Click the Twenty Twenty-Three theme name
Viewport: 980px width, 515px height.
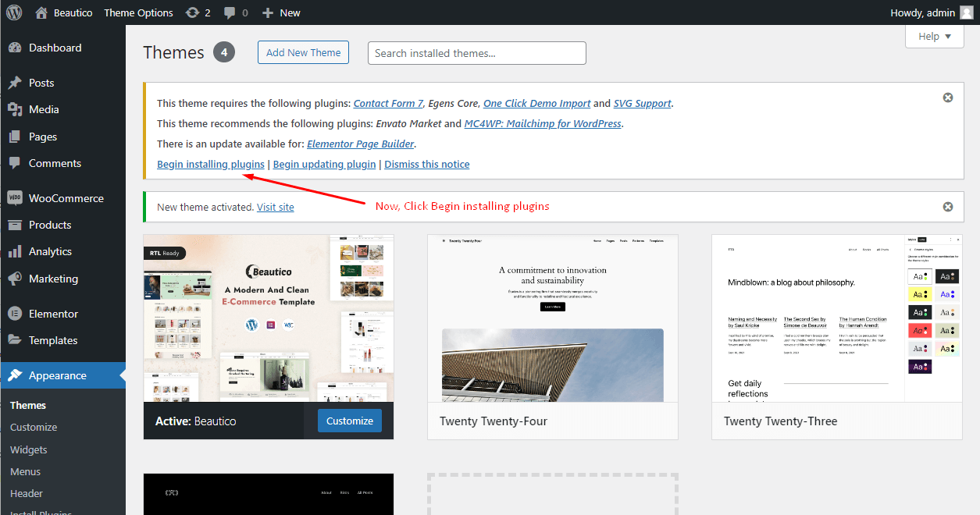pyautogui.click(x=780, y=421)
